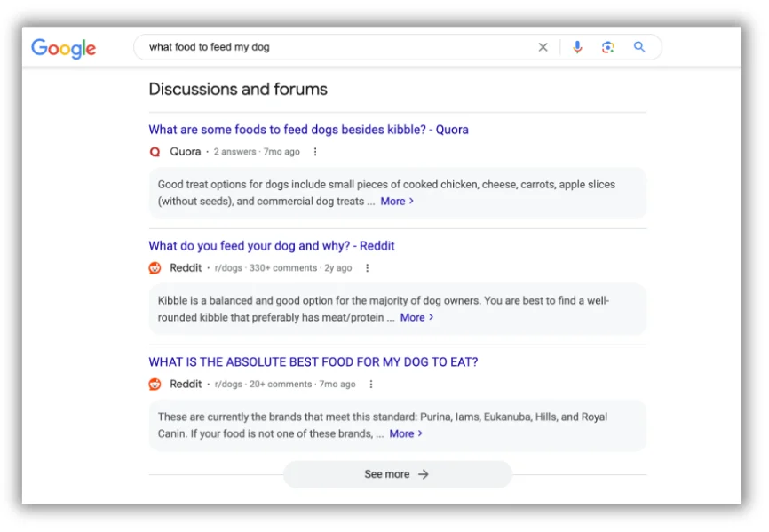Click 'r/dogs · 330+ comments' text
Image resolution: width=769 pixels, height=532 pixels.
pyautogui.click(x=266, y=268)
